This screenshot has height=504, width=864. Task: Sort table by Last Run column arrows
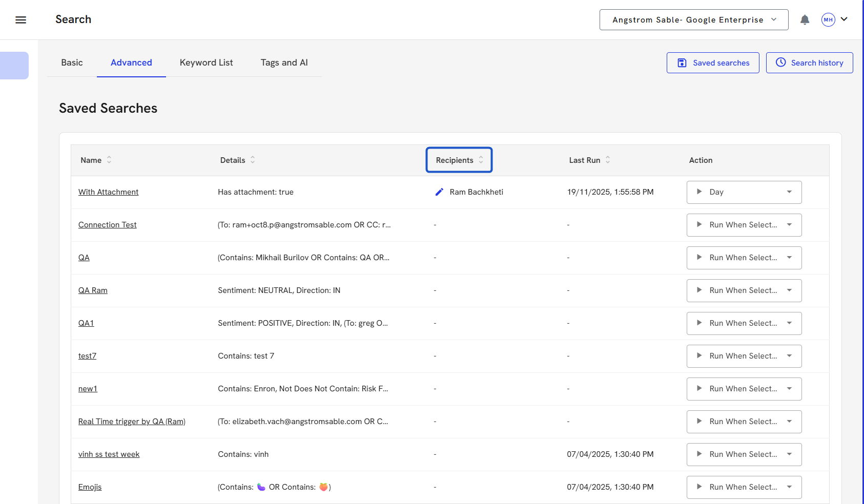608,160
